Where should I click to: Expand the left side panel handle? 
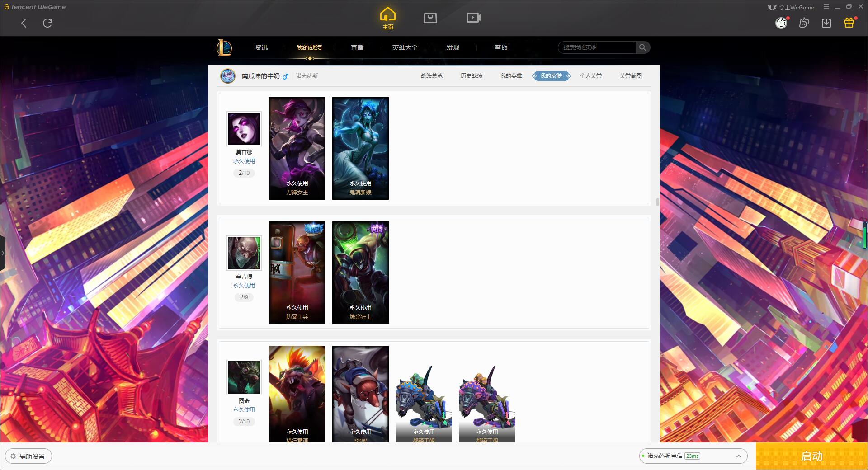point(3,253)
